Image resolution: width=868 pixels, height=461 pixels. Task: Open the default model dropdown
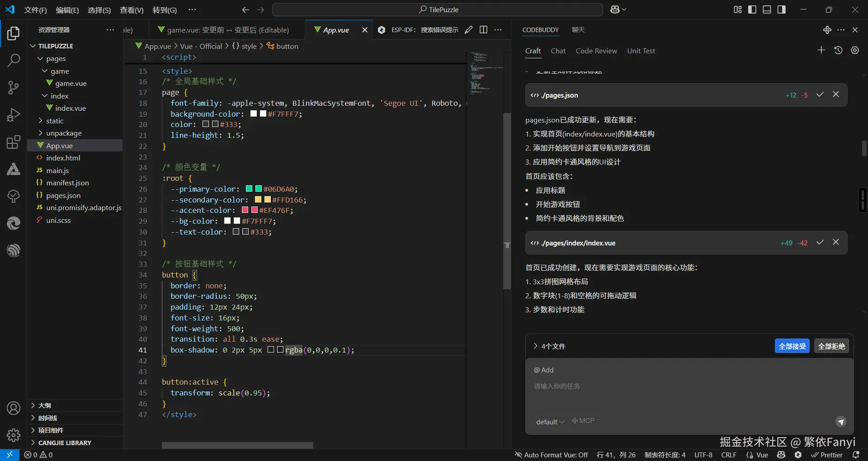point(550,422)
